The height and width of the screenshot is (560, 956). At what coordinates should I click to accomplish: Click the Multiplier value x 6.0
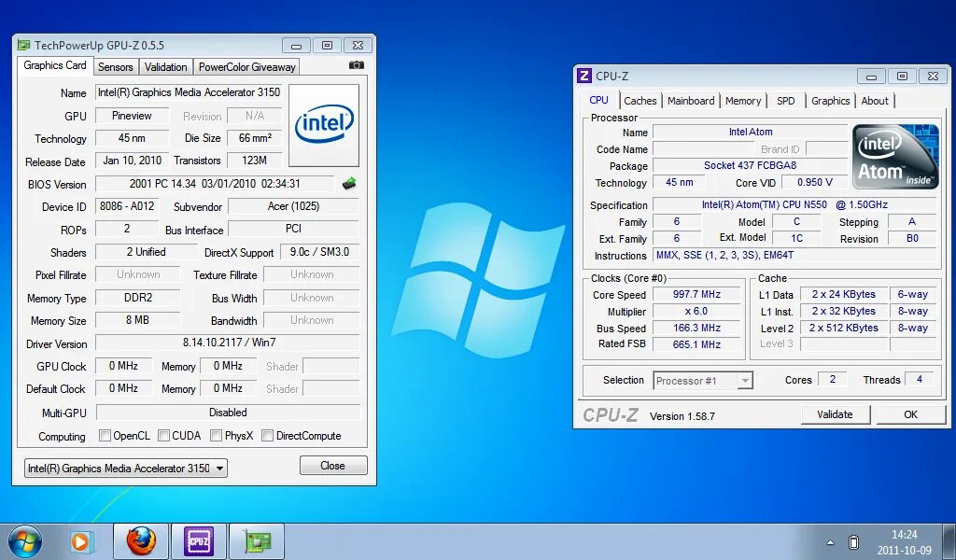tap(696, 311)
